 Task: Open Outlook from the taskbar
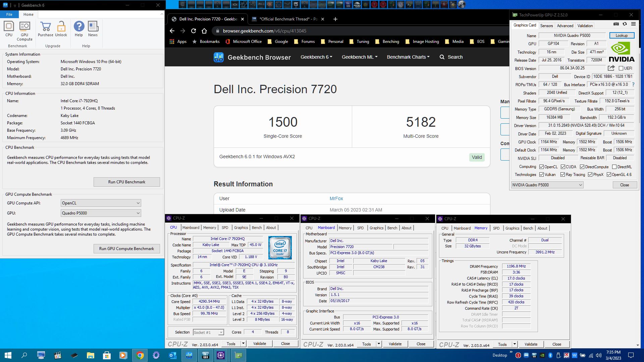coord(173,355)
